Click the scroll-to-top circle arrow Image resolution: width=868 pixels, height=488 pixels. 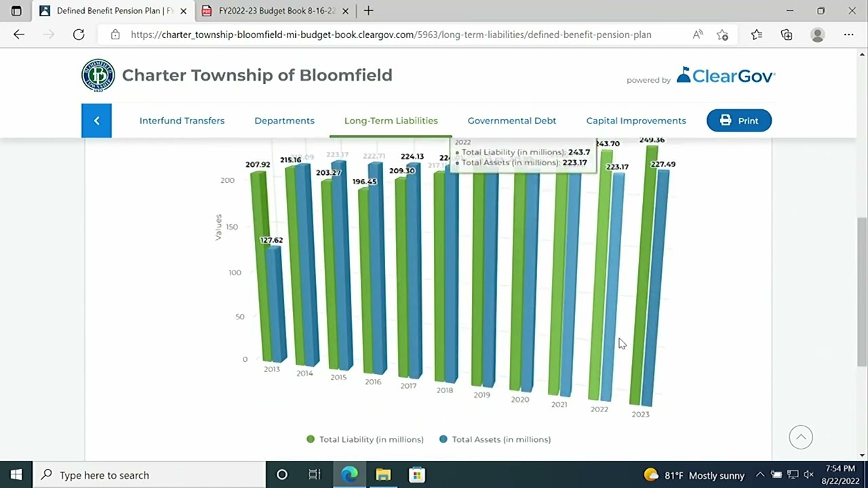click(801, 437)
